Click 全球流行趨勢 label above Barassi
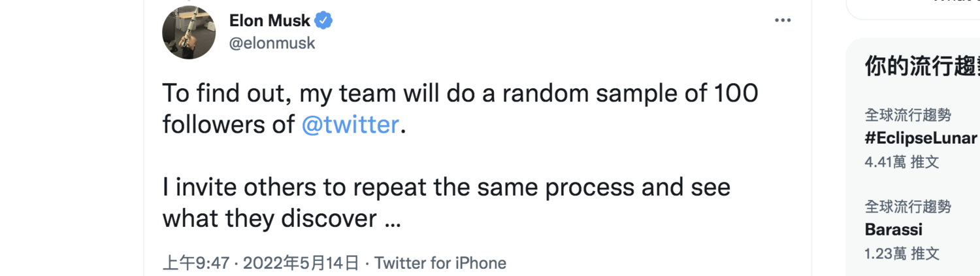This screenshot has width=980, height=276. pyautogui.click(x=907, y=207)
